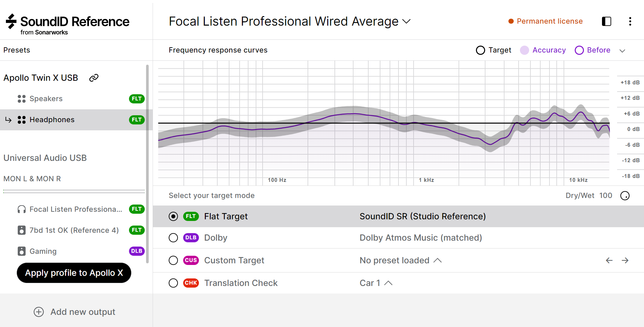This screenshot has height=327, width=644.
Task: Click the speaker icon for Gaming preset
Action: click(x=22, y=251)
